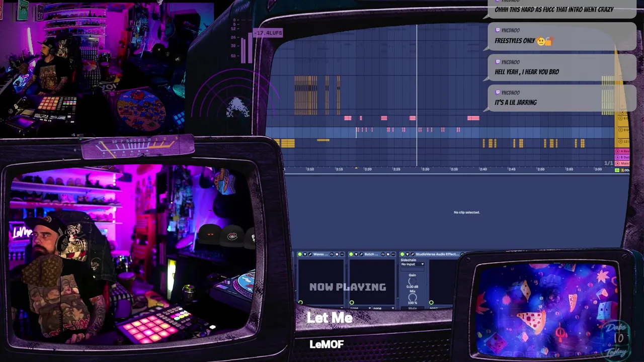
Task: Open more options on Butch device
Action: 393,254
